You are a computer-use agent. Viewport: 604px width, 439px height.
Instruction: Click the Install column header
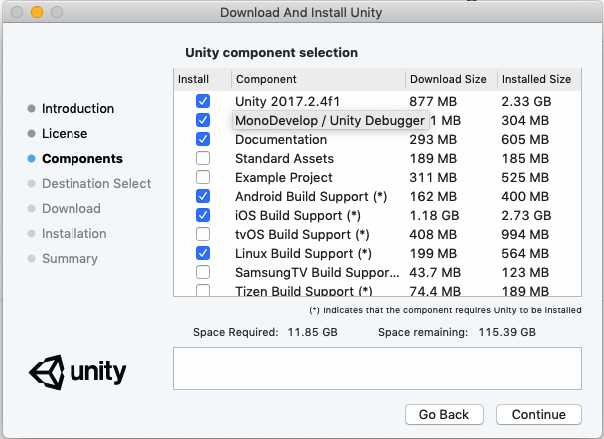point(202,79)
